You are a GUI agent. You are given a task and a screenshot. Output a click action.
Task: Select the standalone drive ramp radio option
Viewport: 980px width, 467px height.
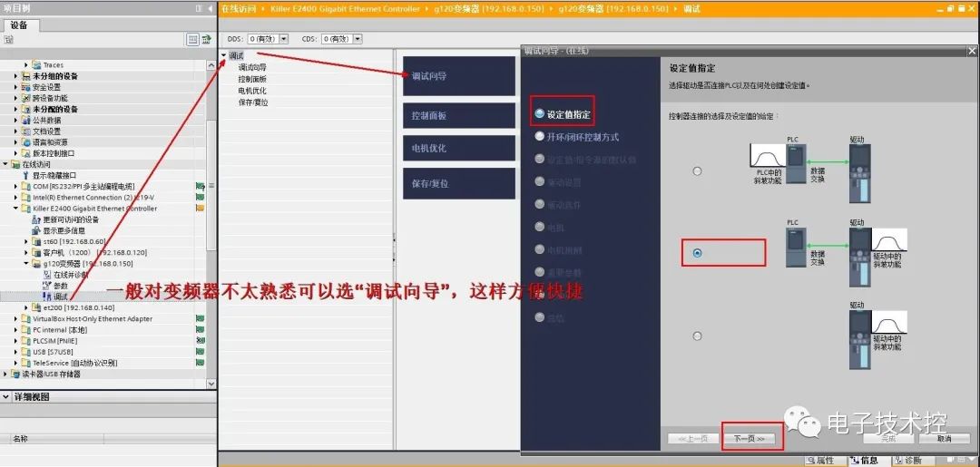pos(698,336)
